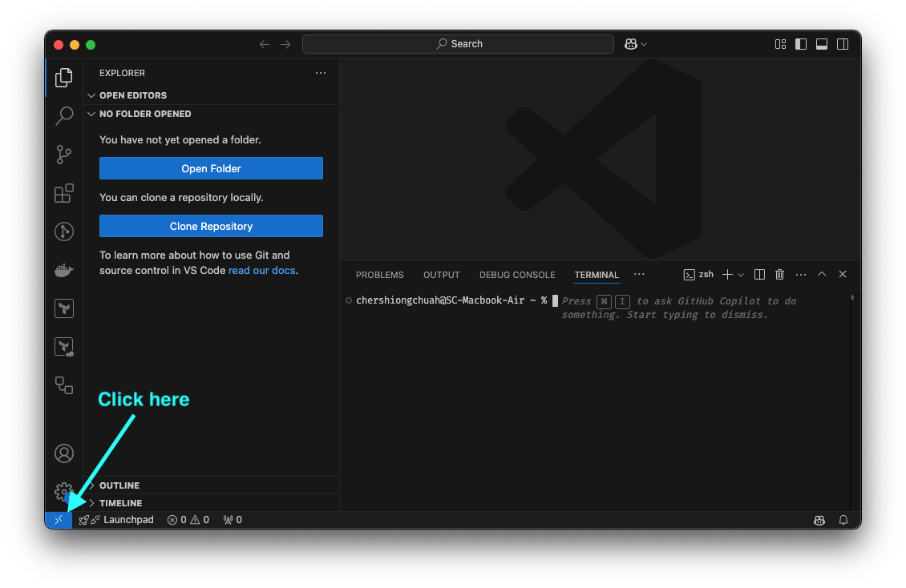The width and height of the screenshot is (906, 588).
Task: Open terminal views and more actions ellipsis
Action: click(801, 275)
